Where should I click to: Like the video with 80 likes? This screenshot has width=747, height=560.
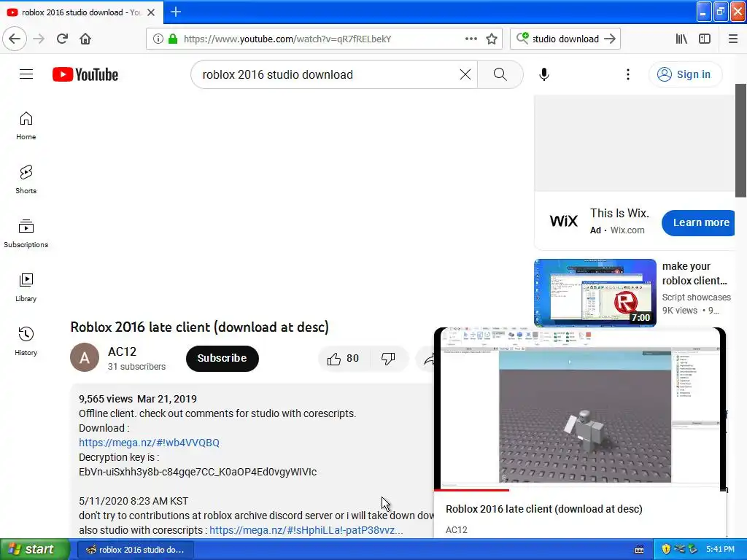[344, 358]
